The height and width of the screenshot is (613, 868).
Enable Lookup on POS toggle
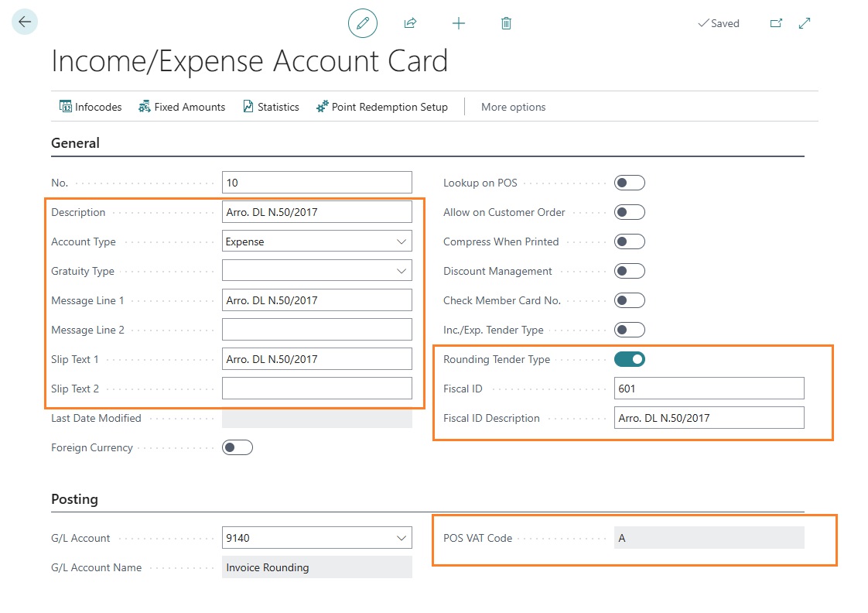click(629, 183)
